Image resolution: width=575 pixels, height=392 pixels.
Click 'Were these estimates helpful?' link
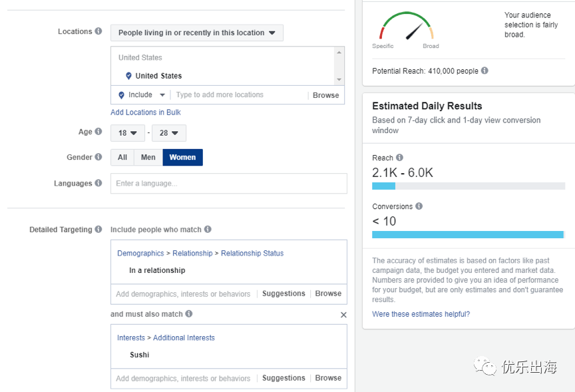tap(421, 314)
